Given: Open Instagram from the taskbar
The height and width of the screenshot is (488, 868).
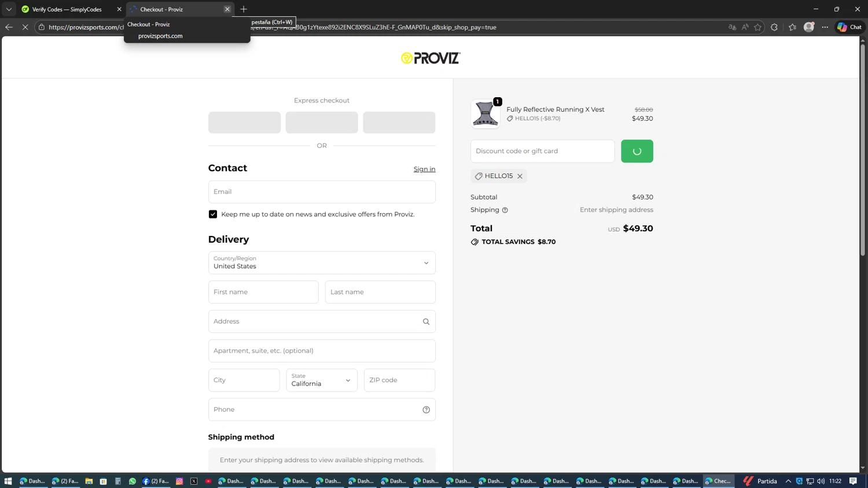Looking at the screenshot, I should point(179,481).
